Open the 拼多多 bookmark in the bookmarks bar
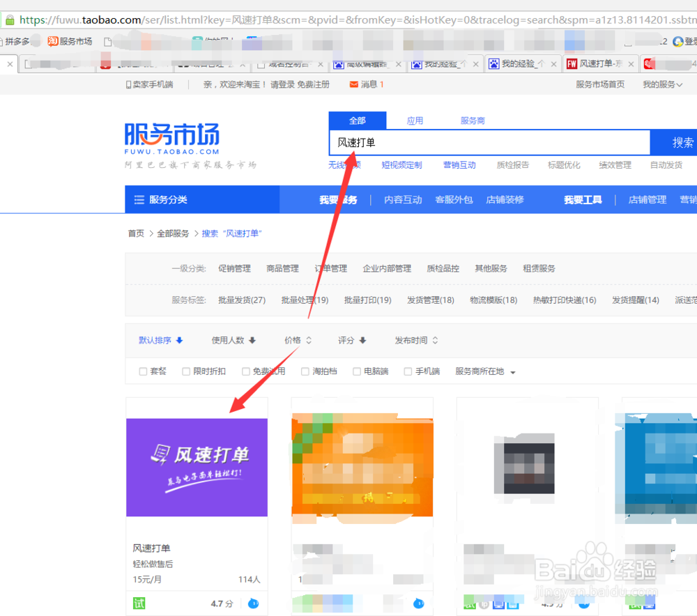The width and height of the screenshot is (697, 616). pyautogui.click(x=17, y=40)
